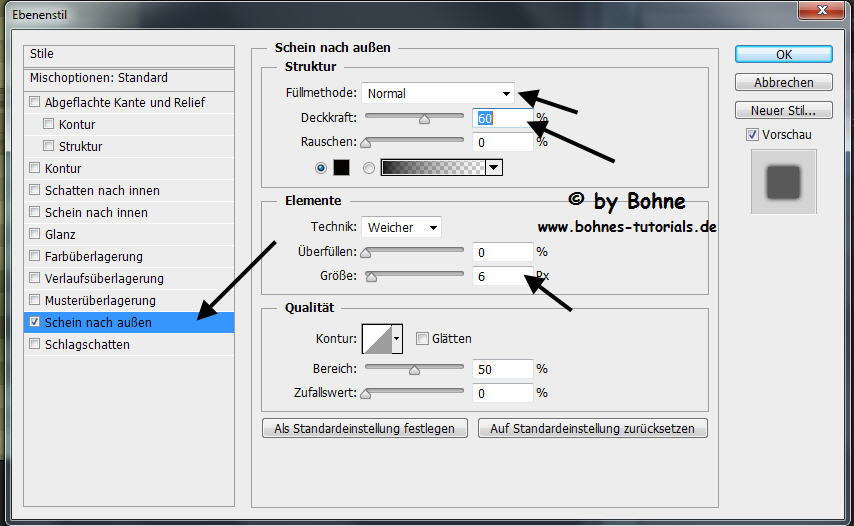This screenshot has height=526, width=854.
Task: Open Mischoptionen: Standard section
Action: (x=98, y=78)
